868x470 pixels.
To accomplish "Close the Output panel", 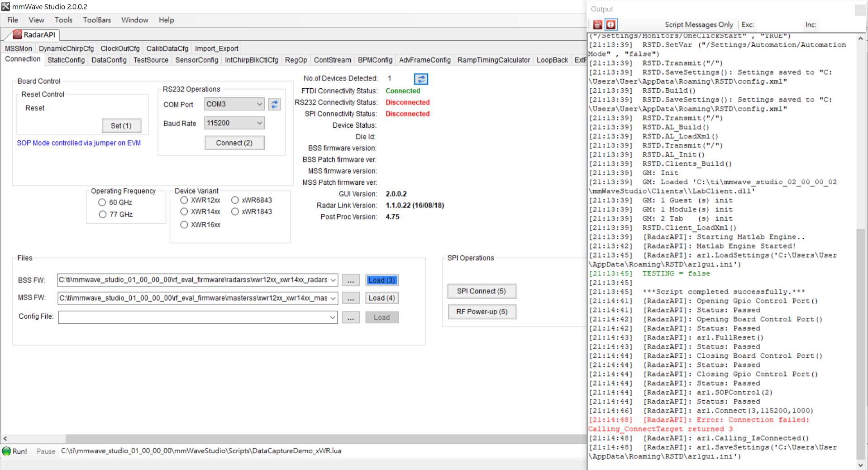I will [x=860, y=10].
